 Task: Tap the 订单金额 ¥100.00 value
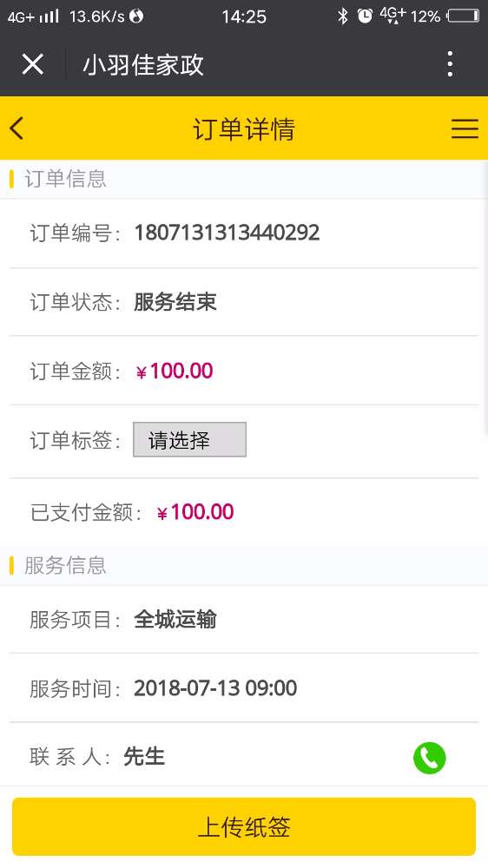(175, 371)
